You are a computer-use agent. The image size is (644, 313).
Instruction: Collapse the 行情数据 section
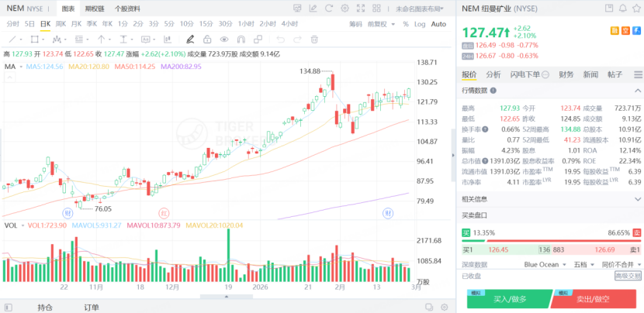(x=638, y=91)
